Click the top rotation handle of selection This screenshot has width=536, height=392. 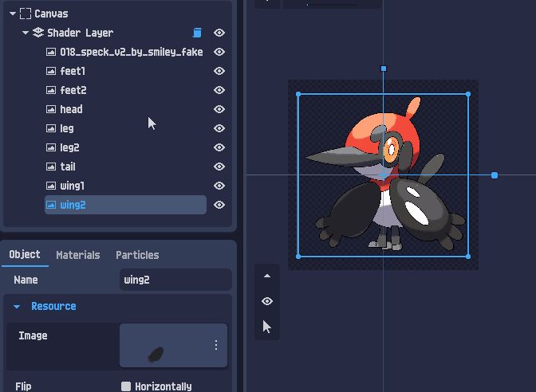click(x=384, y=69)
